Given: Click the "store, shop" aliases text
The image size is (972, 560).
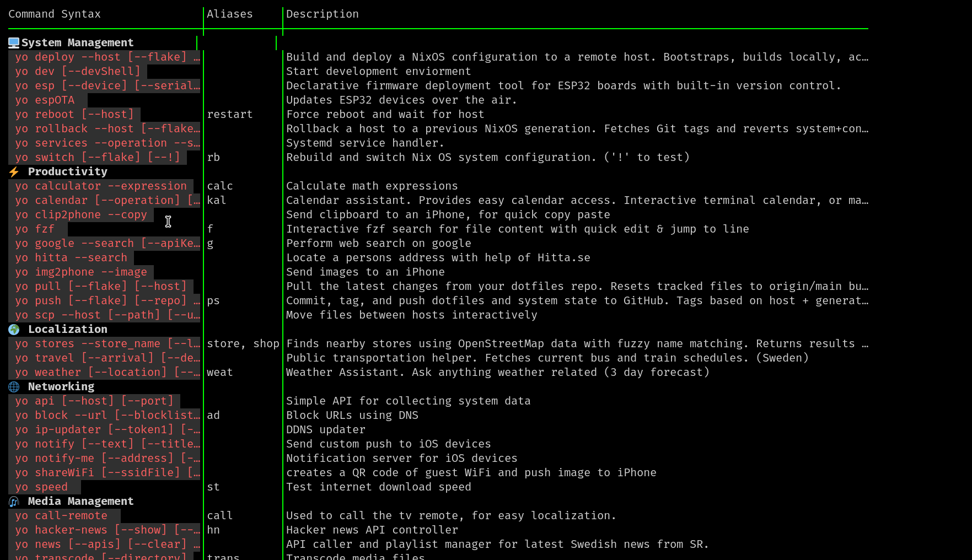Looking at the screenshot, I should point(243,344).
